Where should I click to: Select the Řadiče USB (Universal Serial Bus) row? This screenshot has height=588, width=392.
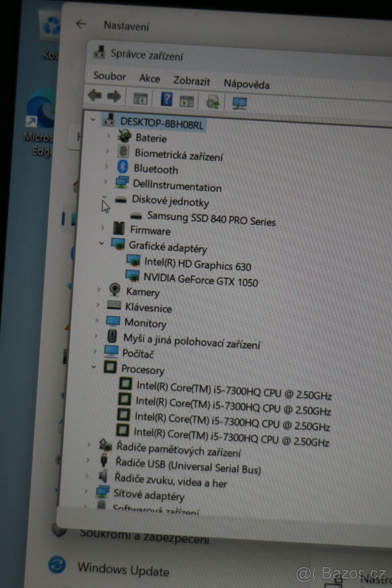pyautogui.click(x=188, y=465)
